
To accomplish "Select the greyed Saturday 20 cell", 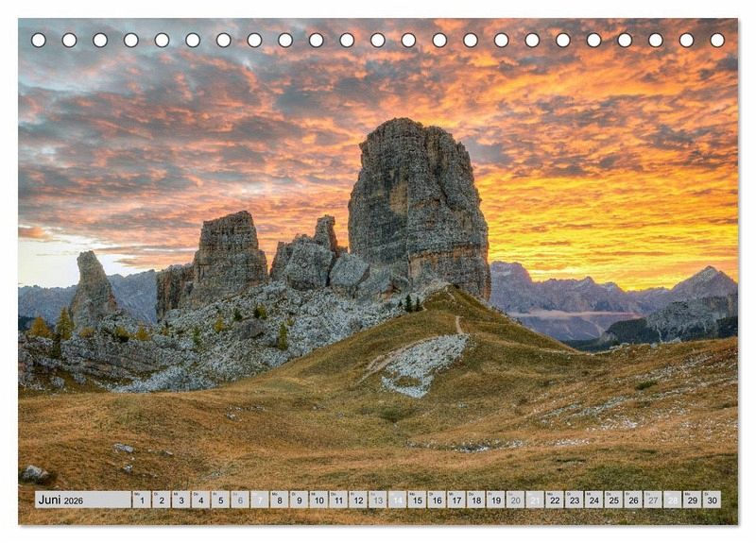I will 515,500.
